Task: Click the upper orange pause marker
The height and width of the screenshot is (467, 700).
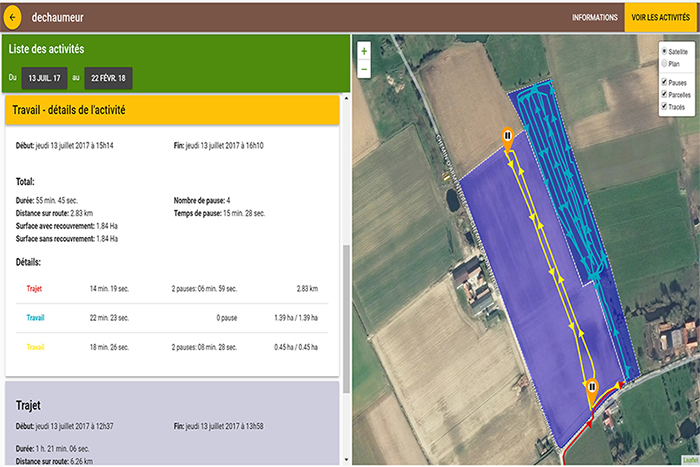Action: pyautogui.click(x=508, y=139)
